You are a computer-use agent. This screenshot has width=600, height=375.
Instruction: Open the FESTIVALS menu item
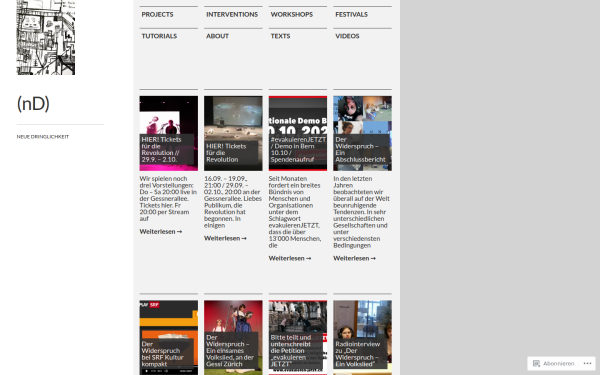(x=351, y=15)
